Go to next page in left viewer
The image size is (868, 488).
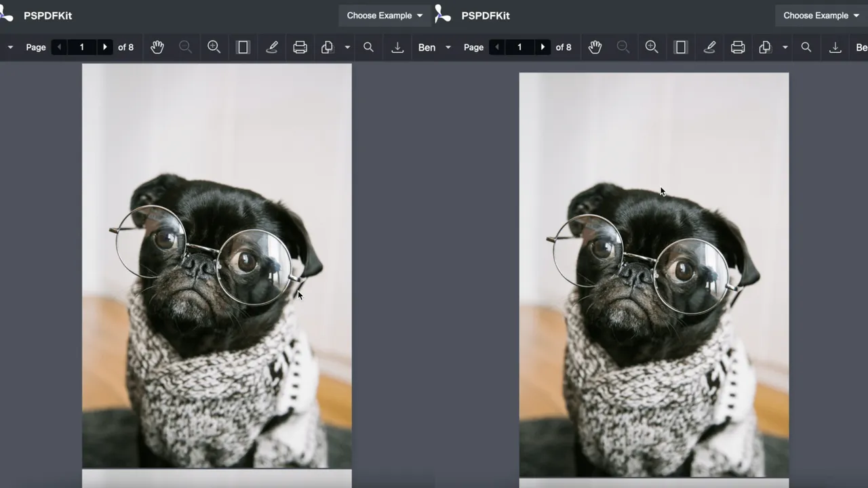click(x=104, y=47)
